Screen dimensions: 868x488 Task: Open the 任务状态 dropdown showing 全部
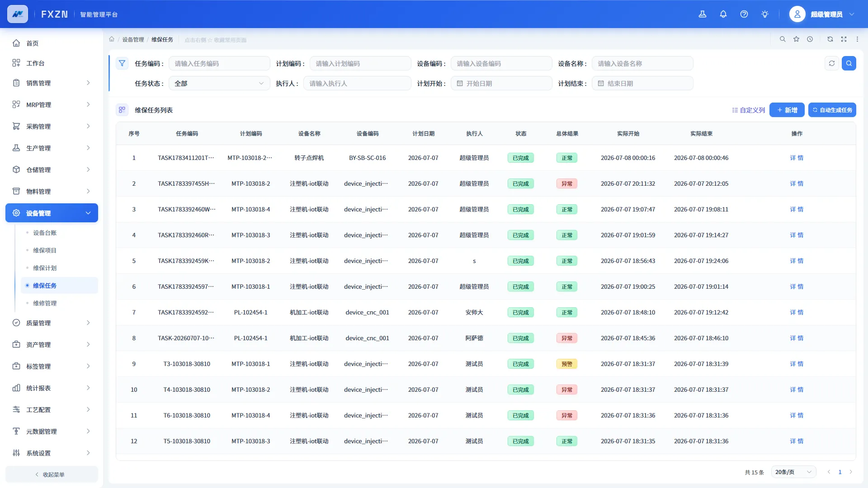pos(219,83)
